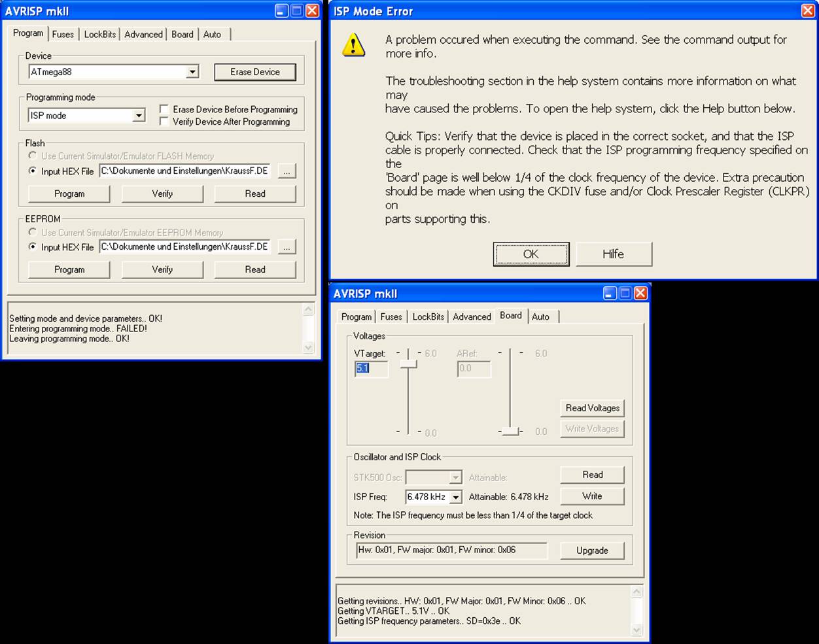Switch to Fuses tab in the Board window

[x=391, y=316]
